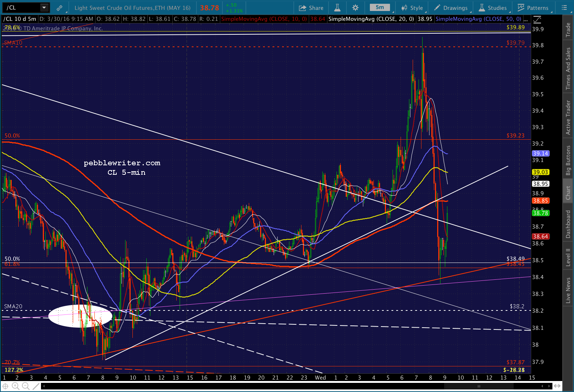Click the 38.78 last price in header

pyautogui.click(x=209, y=8)
